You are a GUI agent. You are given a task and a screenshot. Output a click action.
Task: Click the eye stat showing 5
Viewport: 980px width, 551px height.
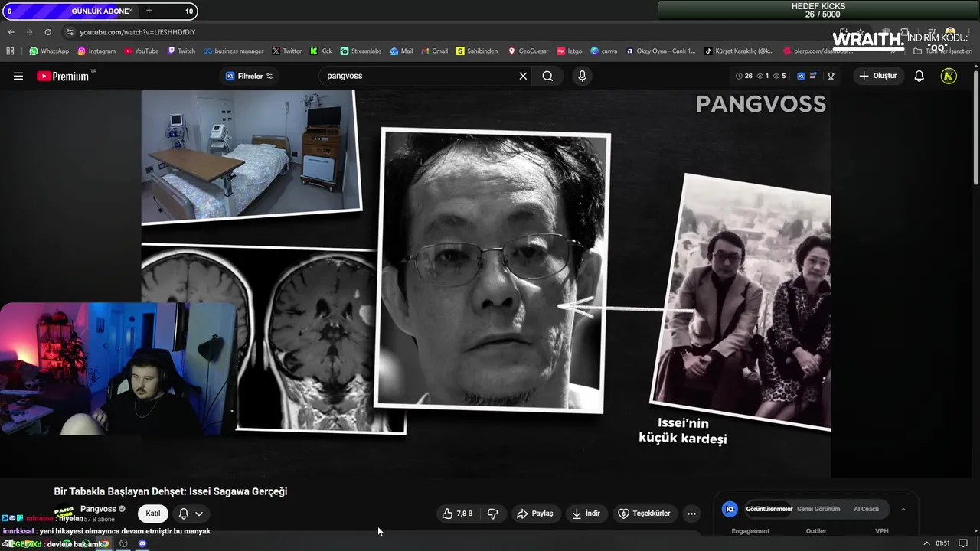point(779,76)
